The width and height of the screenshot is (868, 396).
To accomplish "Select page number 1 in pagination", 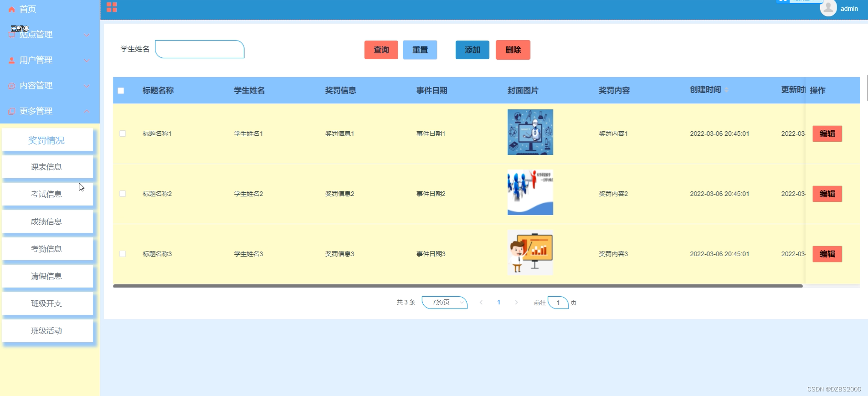I will pyautogui.click(x=499, y=303).
